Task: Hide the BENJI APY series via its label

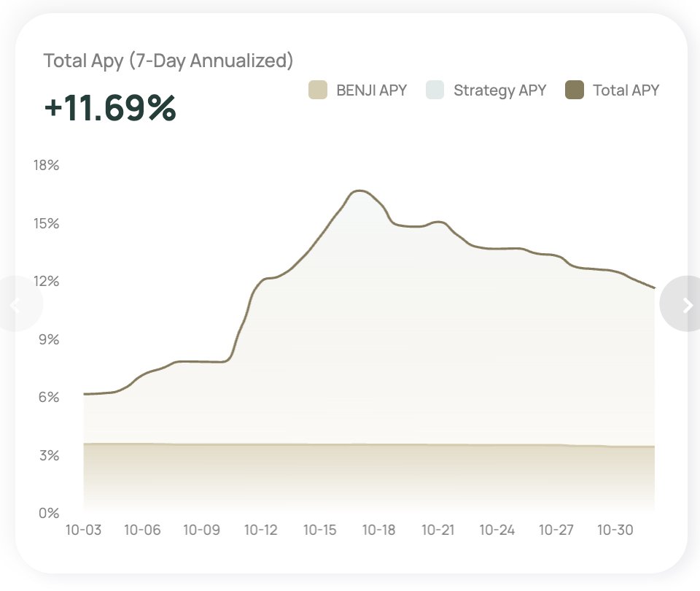Action: pyautogui.click(x=371, y=90)
